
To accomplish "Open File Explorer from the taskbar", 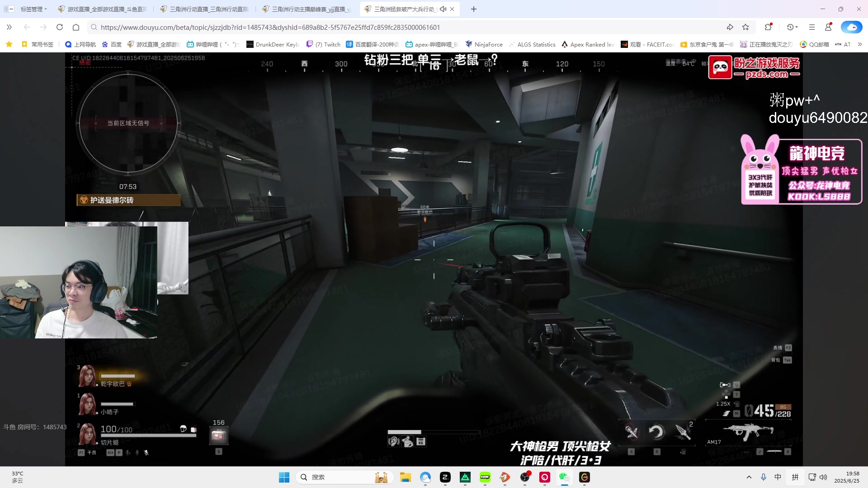I will tap(405, 477).
